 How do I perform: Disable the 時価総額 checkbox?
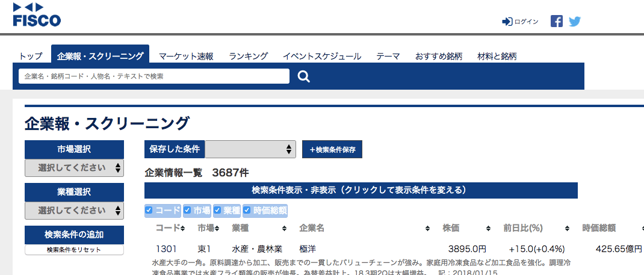(247, 211)
